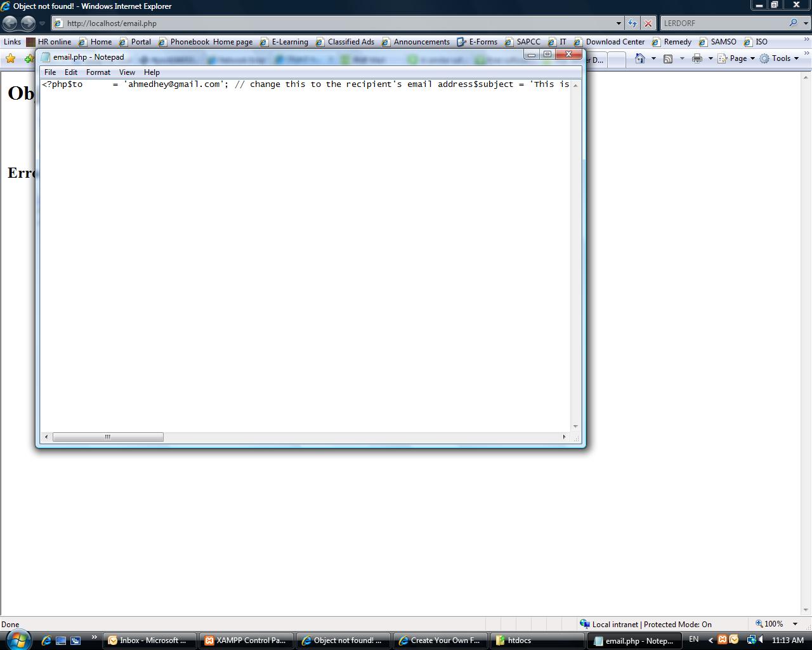Click the search magnifier icon

pos(793,23)
